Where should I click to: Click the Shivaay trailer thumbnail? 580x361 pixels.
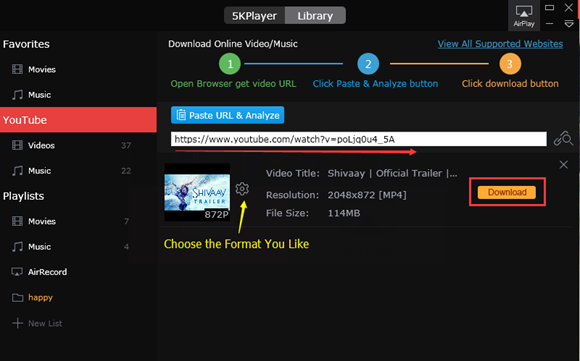pyautogui.click(x=197, y=192)
